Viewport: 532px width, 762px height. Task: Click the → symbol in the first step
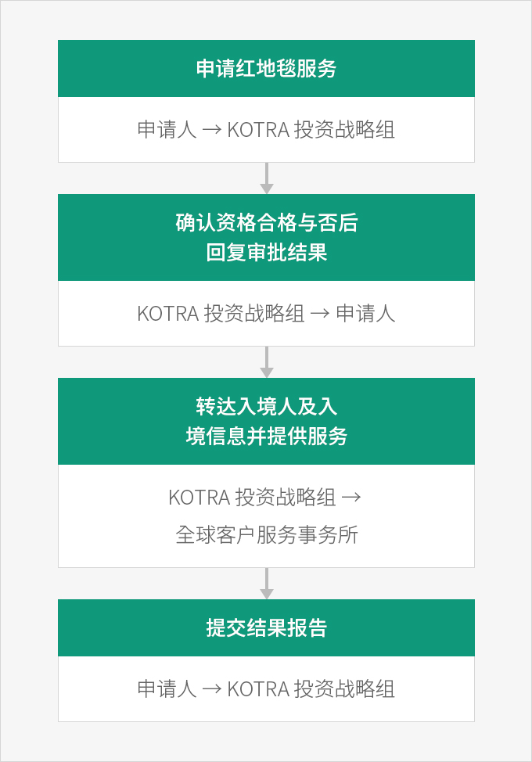click(x=212, y=130)
